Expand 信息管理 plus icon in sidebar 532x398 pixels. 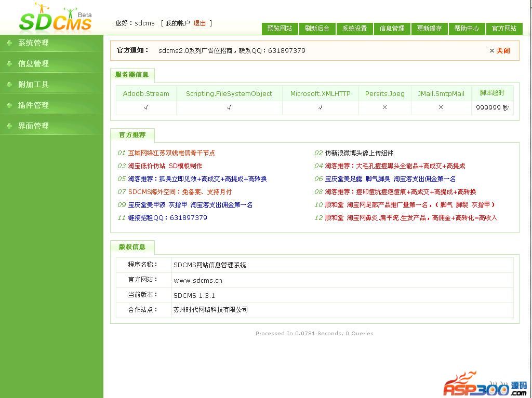(x=9, y=64)
